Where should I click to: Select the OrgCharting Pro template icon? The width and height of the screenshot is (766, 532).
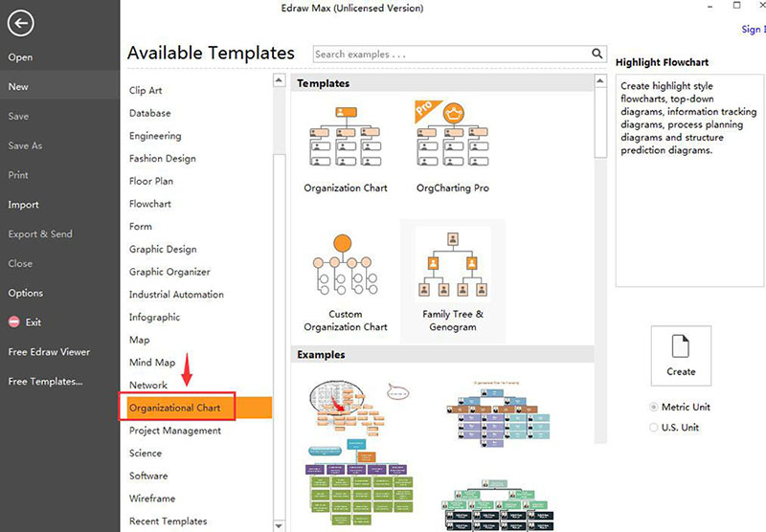click(x=452, y=134)
